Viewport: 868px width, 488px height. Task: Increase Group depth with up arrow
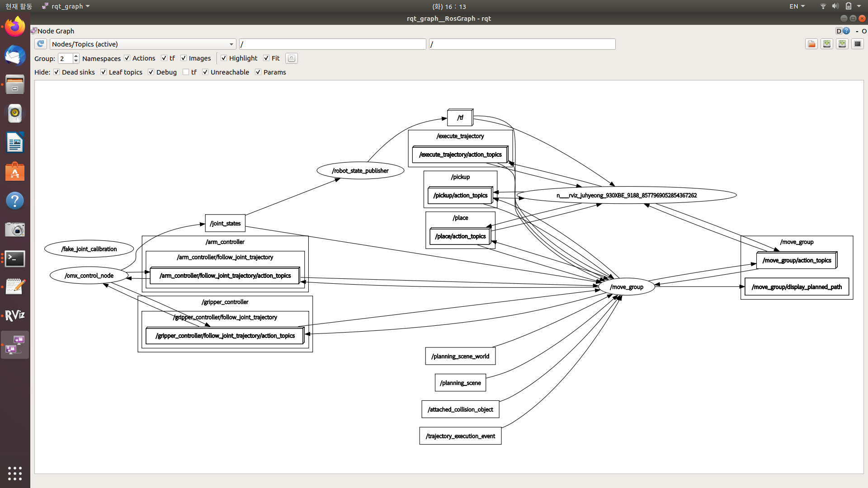point(76,56)
